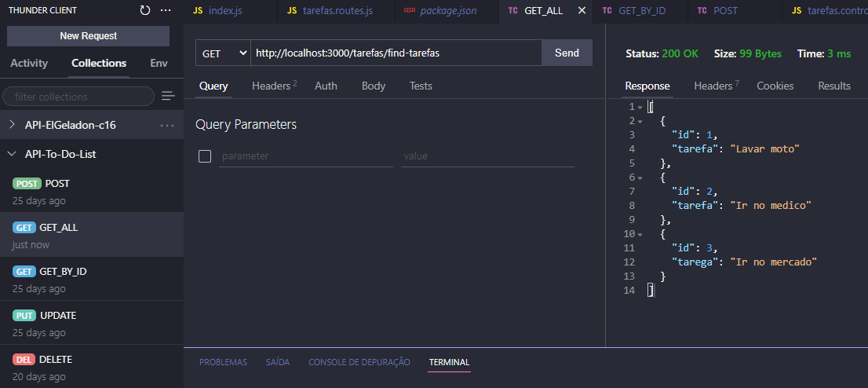Click the Size 99 Bytes indicator
The height and width of the screenshot is (388, 868).
point(748,53)
